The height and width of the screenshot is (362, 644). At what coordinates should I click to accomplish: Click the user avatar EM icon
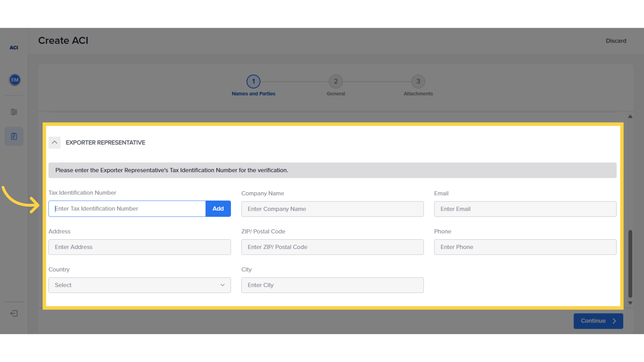[14, 80]
